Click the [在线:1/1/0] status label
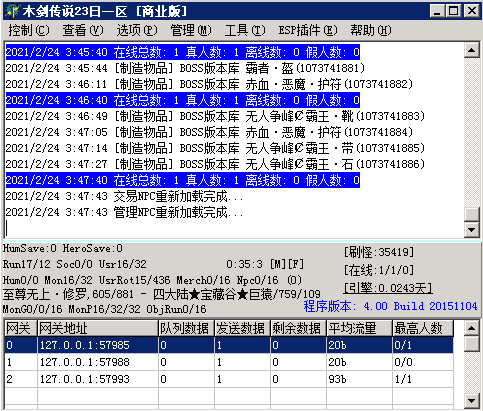Viewport: 483px width, 411px height. pos(379,270)
